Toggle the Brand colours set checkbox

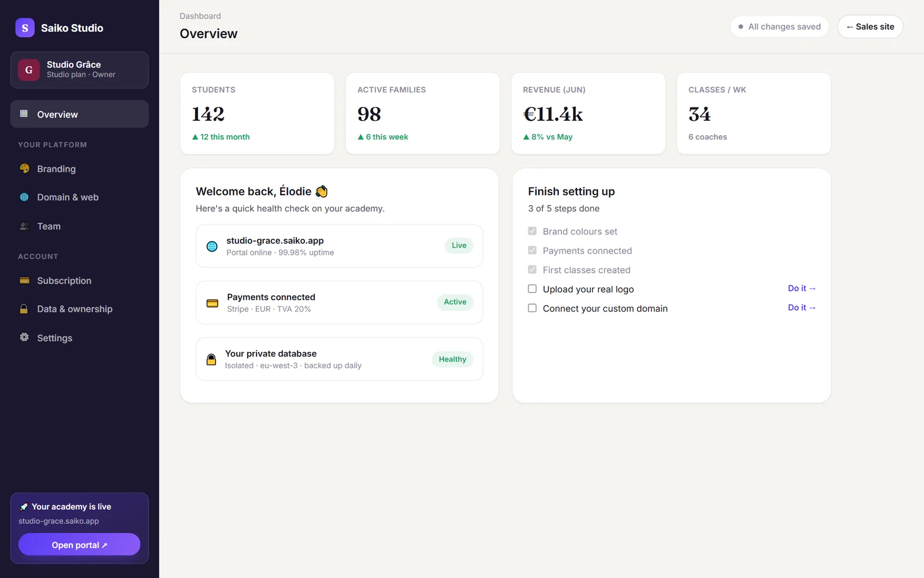coord(532,231)
